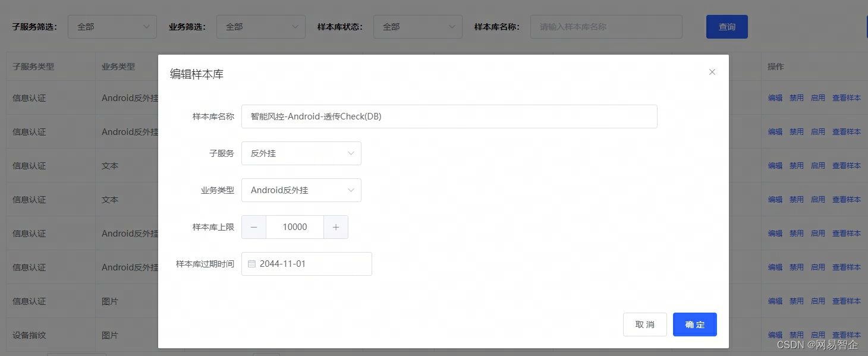Click the calendar icon beside 2044-11-01
Screen dimensions: 868x356
[x=251, y=264]
